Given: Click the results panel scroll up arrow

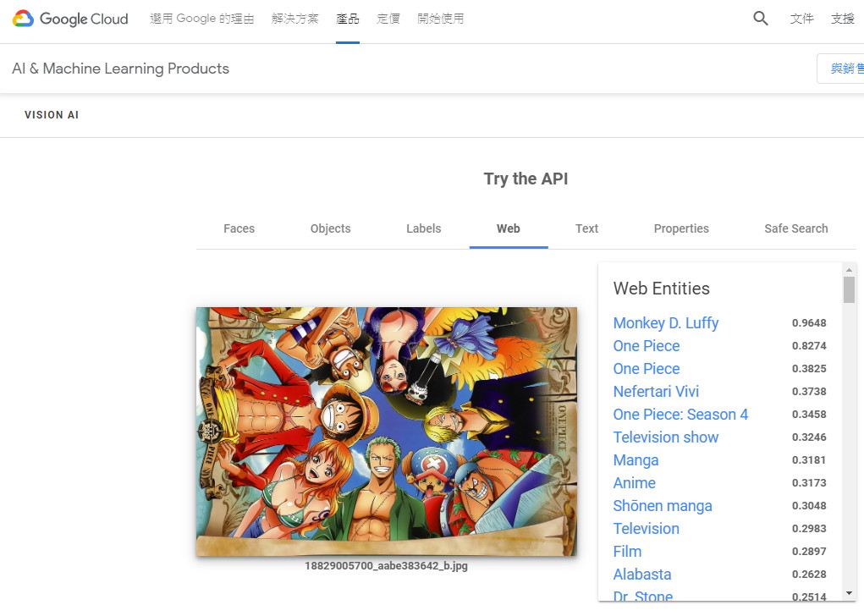Looking at the screenshot, I should (849, 269).
